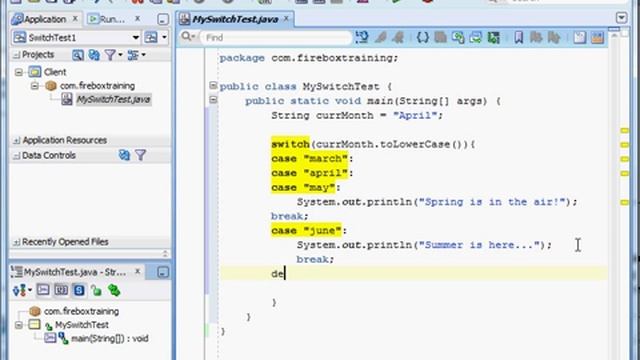Minimize the Structure panel
The height and width of the screenshot is (360, 640).
[x=163, y=272]
